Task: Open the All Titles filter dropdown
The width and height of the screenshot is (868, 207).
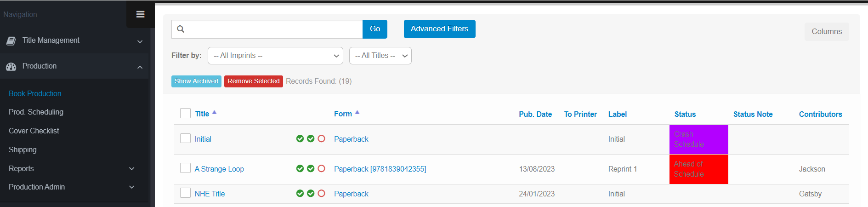Action: [x=380, y=56]
